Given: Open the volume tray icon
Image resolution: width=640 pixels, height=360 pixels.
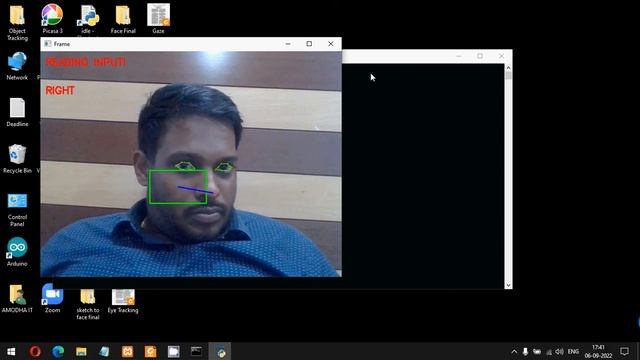Looking at the screenshot, I should [560, 351].
